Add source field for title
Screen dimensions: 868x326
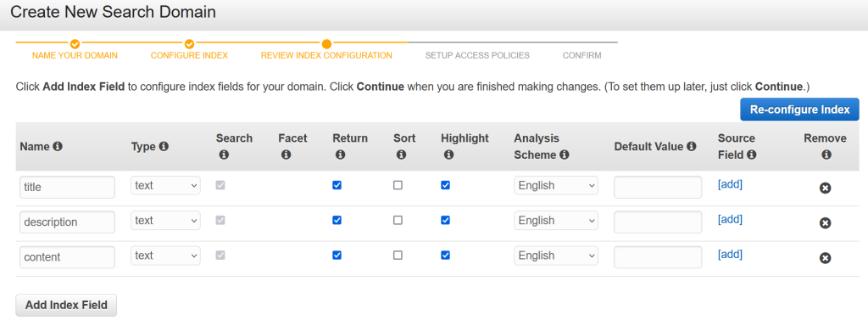click(730, 184)
